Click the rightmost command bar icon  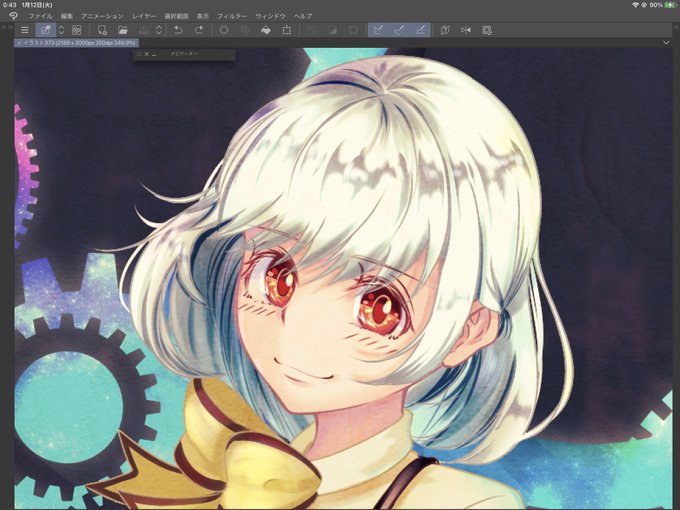[x=487, y=30]
